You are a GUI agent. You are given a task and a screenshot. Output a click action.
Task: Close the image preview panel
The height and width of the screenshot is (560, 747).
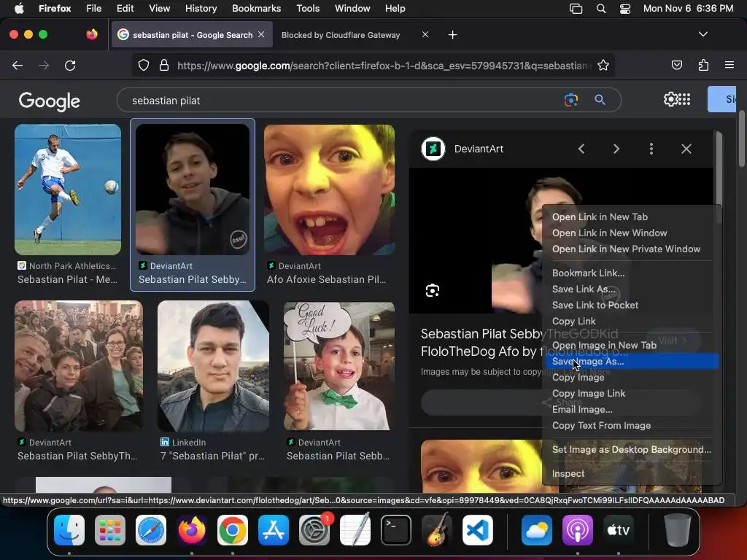(686, 149)
